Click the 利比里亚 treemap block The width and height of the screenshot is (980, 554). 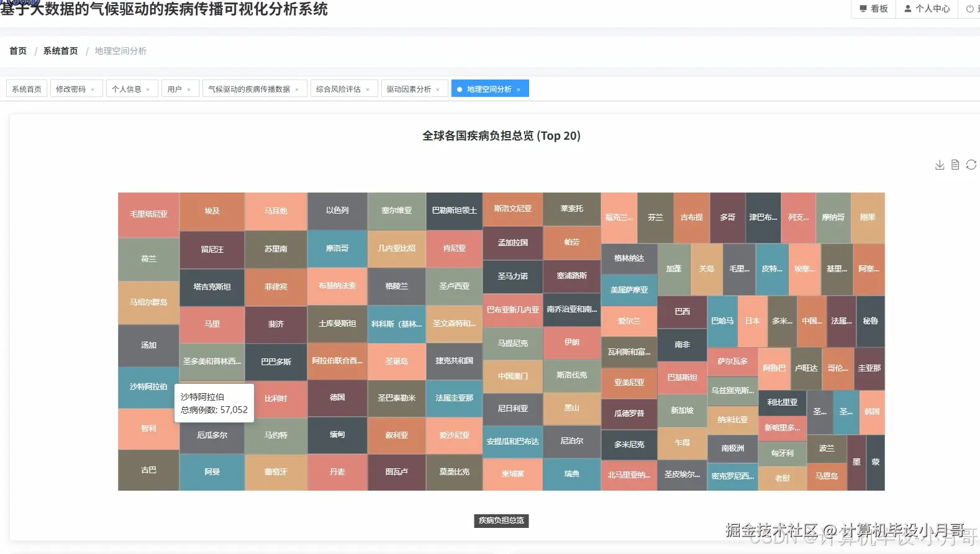783,402
